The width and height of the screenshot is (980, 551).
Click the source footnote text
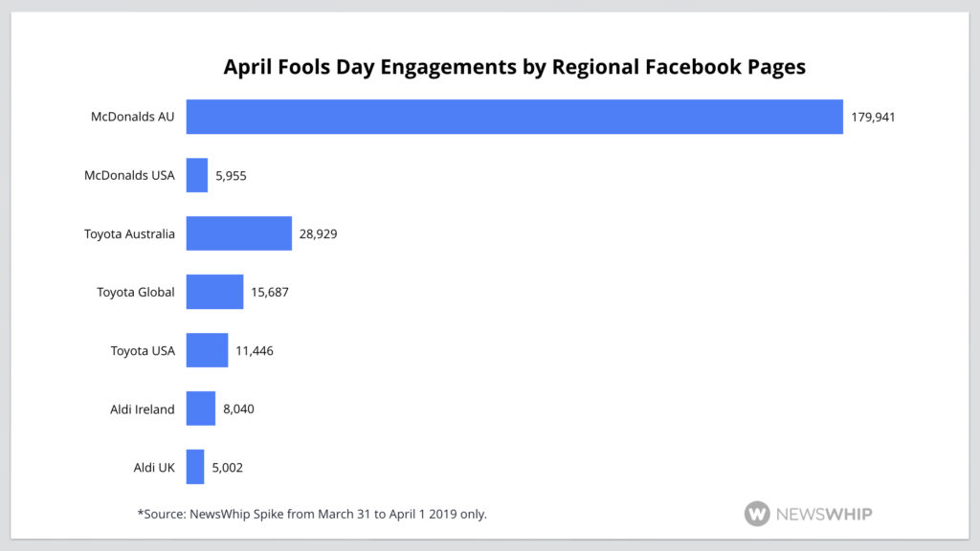pyautogui.click(x=312, y=514)
